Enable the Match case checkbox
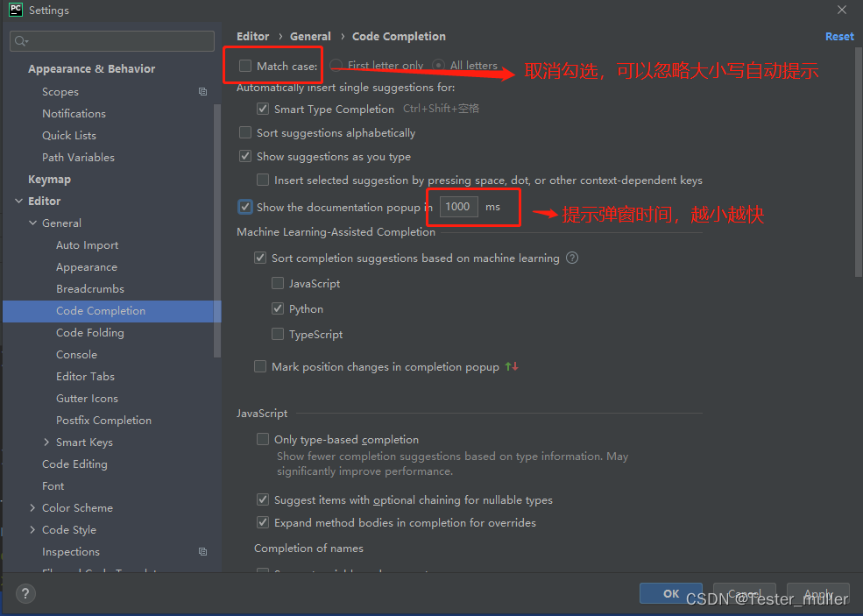 [245, 66]
